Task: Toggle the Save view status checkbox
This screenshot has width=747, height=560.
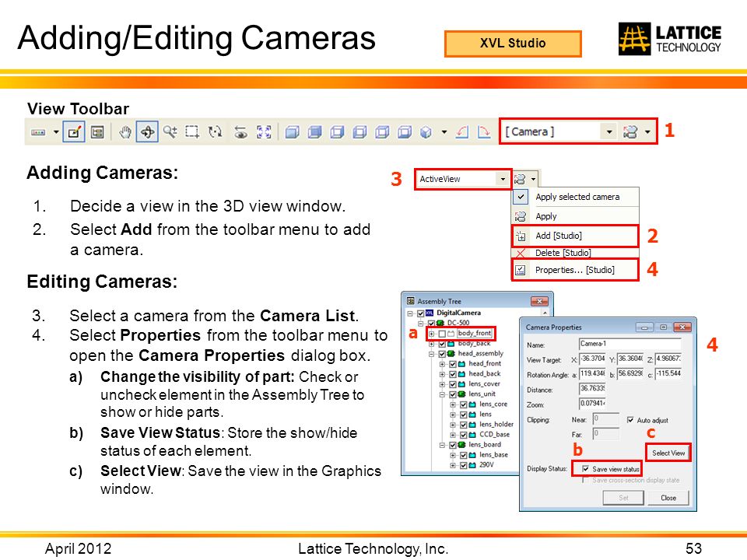Action: (x=585, y=469)
